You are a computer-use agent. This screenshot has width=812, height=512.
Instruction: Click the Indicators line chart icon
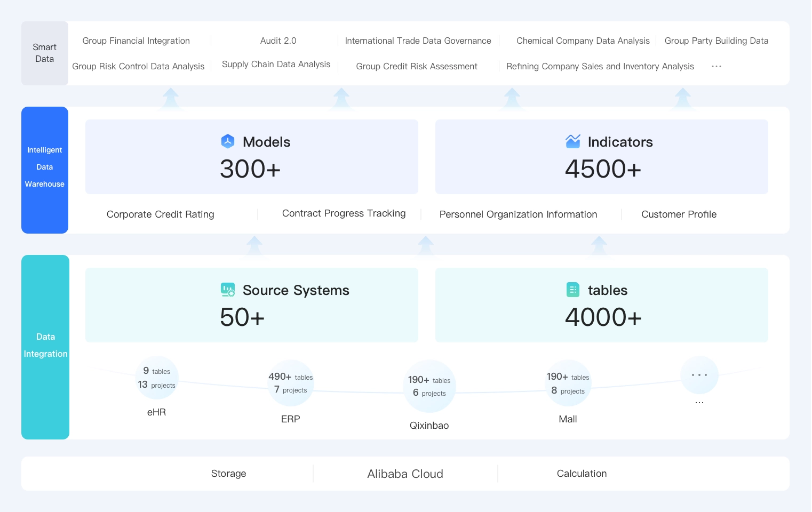coord(573,141)
